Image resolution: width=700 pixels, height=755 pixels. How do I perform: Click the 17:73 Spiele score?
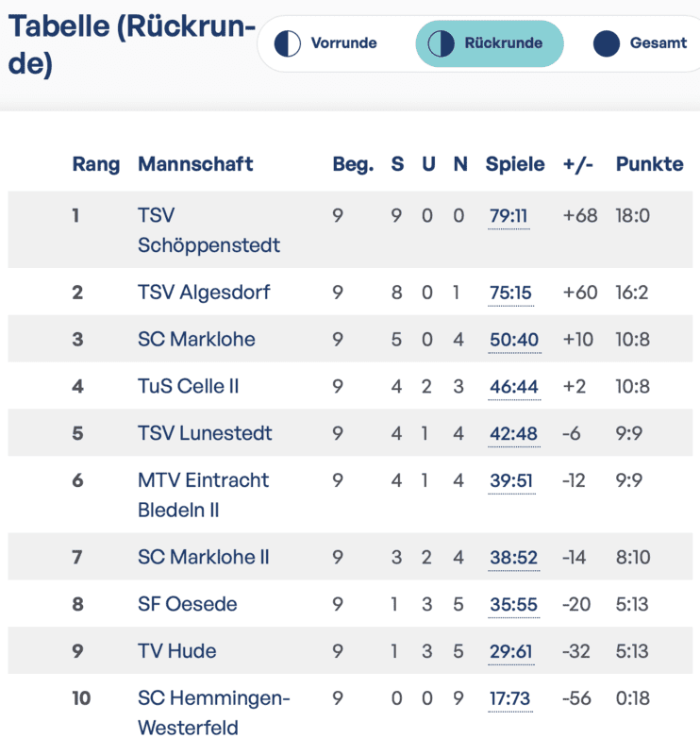click(510, 699)
